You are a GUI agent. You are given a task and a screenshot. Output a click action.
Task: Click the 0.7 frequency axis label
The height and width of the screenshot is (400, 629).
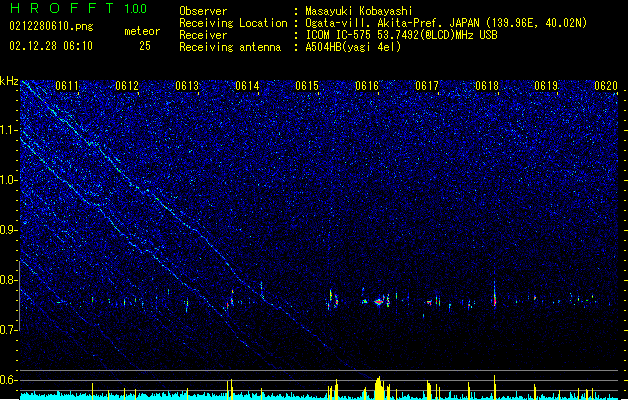pos(9,330)
